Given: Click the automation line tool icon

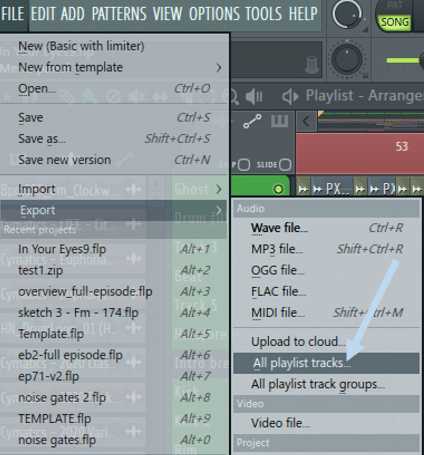Looking at the screenshot, I should [x=252, y=121].
